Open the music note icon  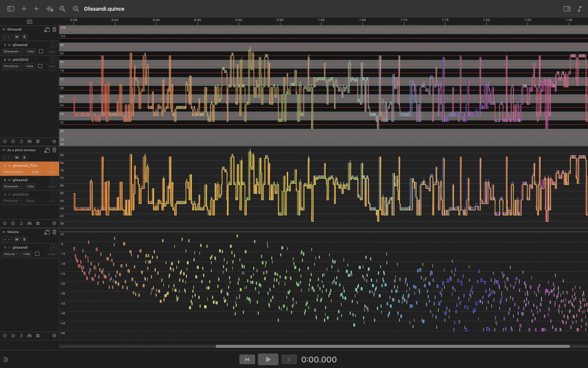click(580, 9)
